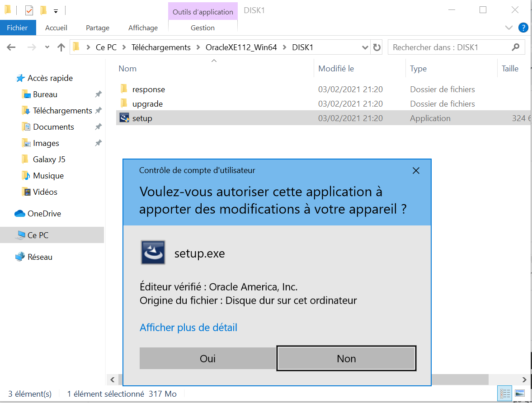
Task: Sort by the Taille column header
Action: click(x=510, y=69)
